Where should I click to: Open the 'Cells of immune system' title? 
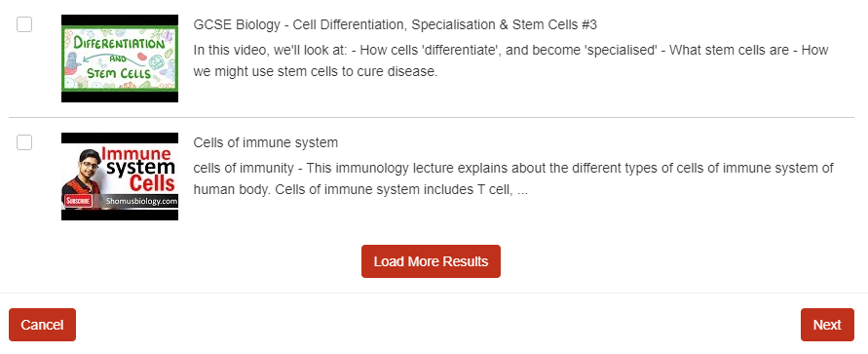click(266, 143)
